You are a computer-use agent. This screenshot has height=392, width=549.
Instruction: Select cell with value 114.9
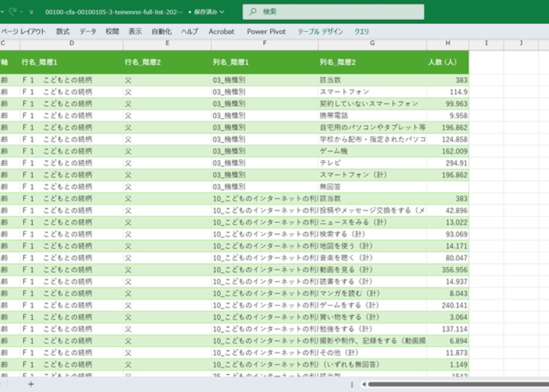pyautogui.click(x=447, y=91)
